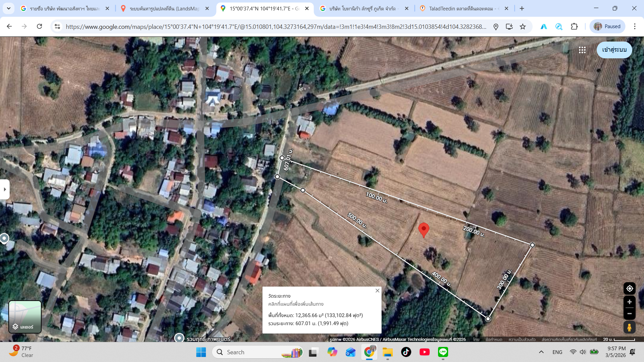The image size is (644, 362).
Task: Open LINE from the taskbar
Action: point(443,352)
